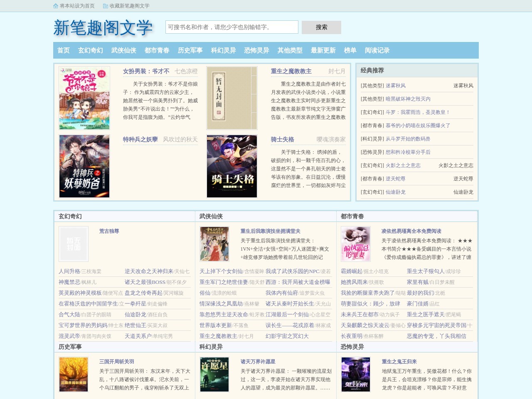Open featured title 重生之魔教教主
The height and width of the screenshot is (399, 532).
pos(291,71)
